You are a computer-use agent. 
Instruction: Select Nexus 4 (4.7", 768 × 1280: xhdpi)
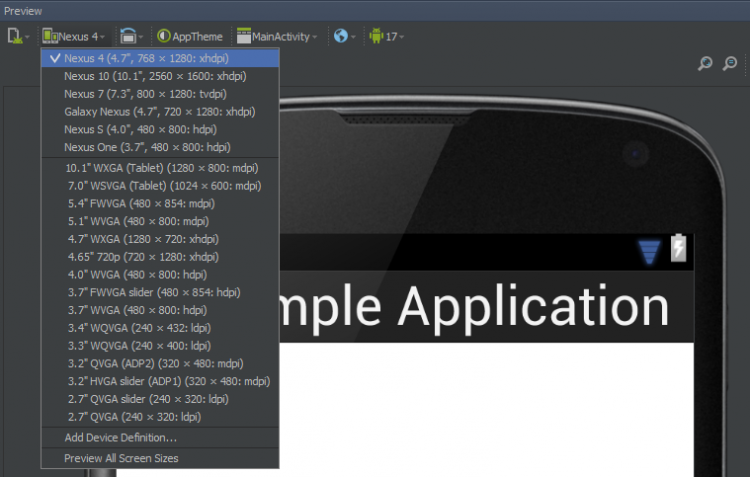160,58
